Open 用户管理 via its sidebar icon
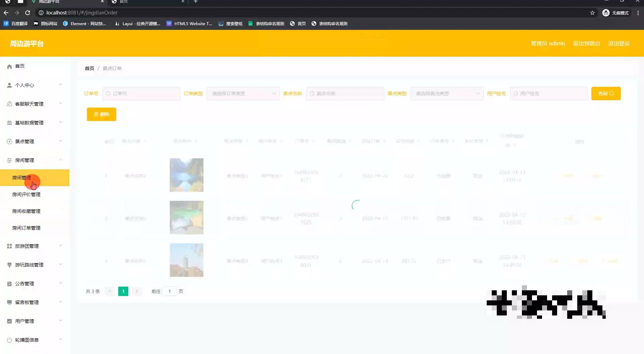 [9, 321]
